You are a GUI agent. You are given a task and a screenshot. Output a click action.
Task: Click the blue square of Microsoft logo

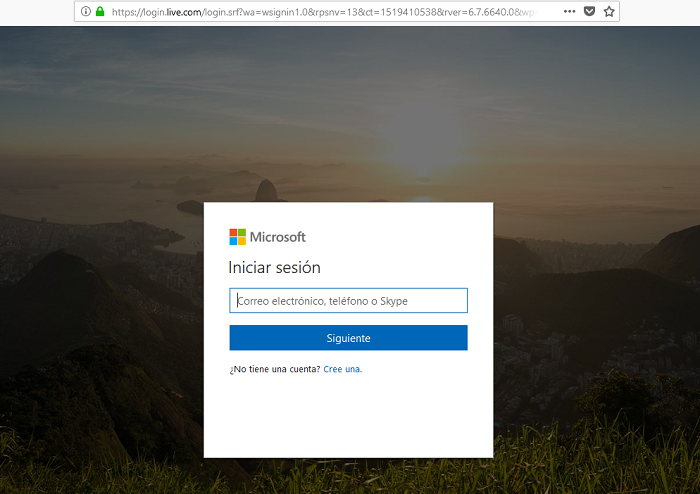[x=233, y=241]
